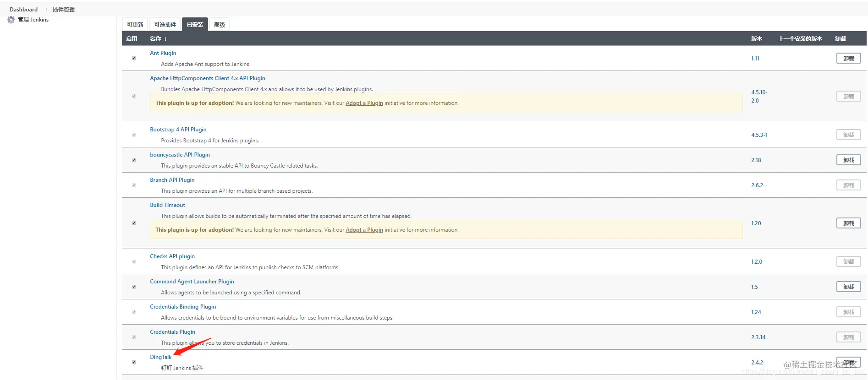Toggle the Ant Plugin enabled checkbox
The image size is (868, 380).
pos(134,58)
